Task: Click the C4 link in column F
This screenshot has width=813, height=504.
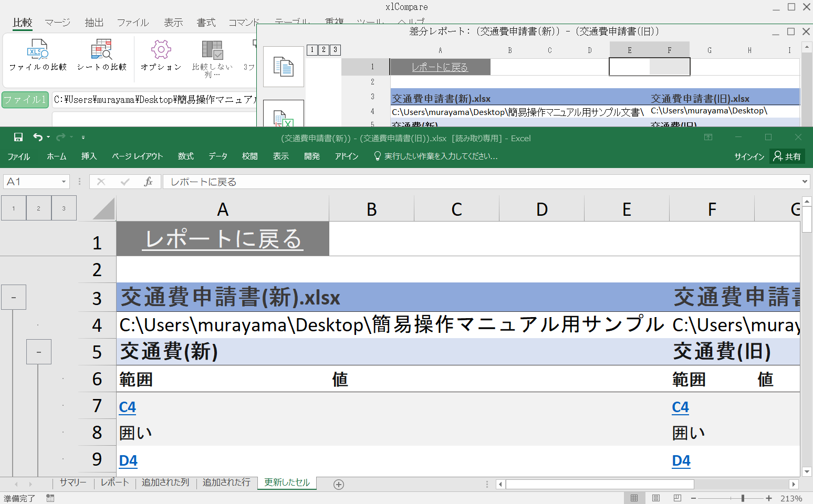Action: pyautogui.click(x=681, y=407)
